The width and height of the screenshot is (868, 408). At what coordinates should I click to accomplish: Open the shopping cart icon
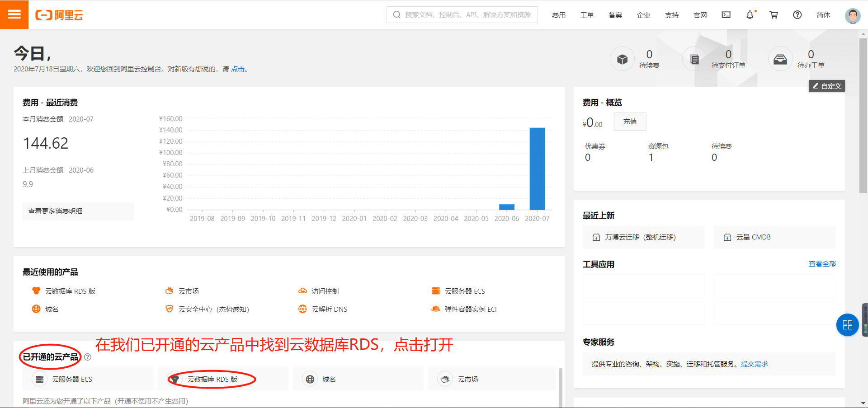click(x=774, y=15)
